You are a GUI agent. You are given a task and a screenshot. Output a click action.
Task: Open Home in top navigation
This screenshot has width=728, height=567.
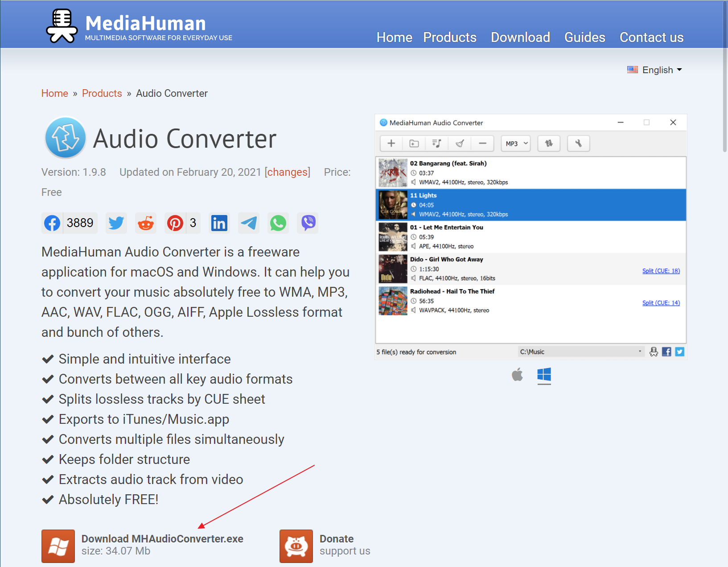tap(394, 37)
